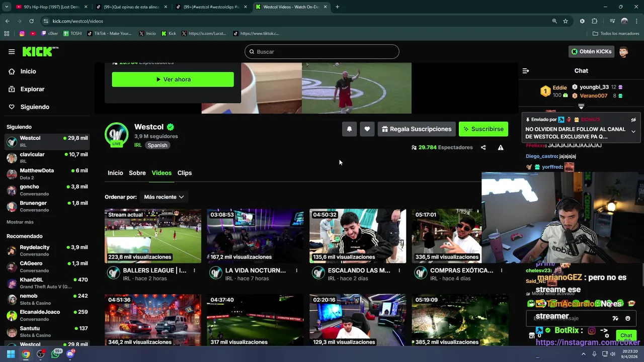The image size is (644, 362).
Task: Open KhanDBL recommended channel
Action: click(47, 283)
